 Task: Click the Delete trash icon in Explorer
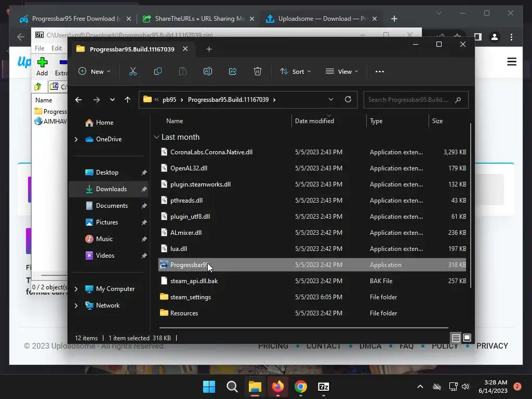click(258, 72)
